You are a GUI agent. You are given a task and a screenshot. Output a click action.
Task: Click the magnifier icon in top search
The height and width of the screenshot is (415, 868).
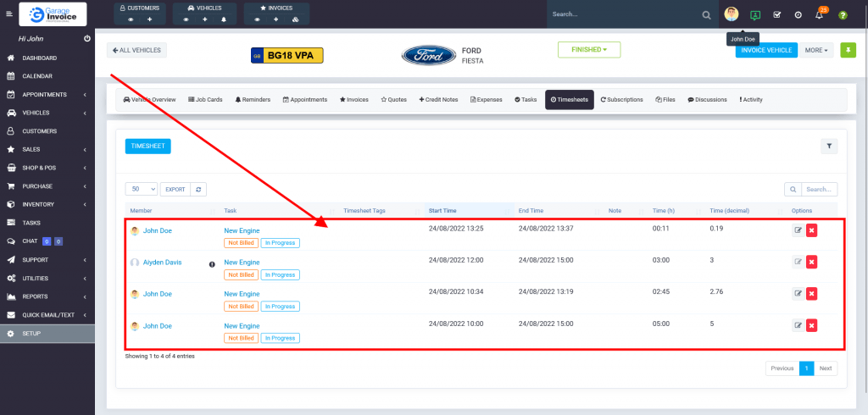[x=706, y=15]
